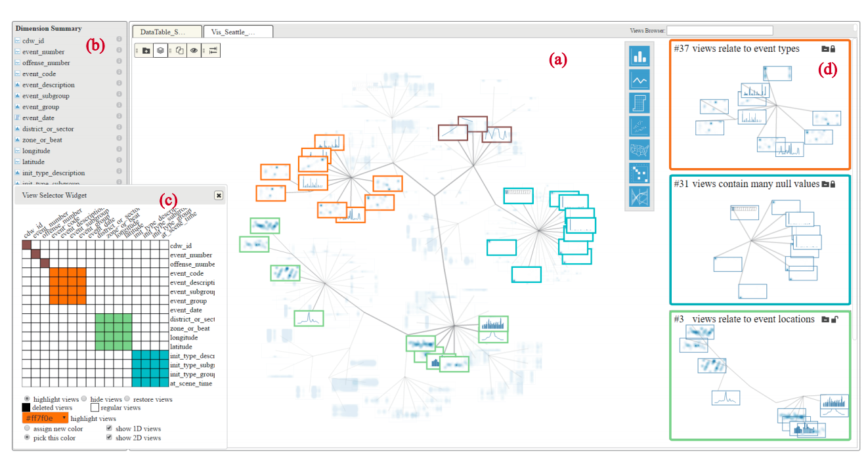Select the line chart view type icon

(639, 80)
